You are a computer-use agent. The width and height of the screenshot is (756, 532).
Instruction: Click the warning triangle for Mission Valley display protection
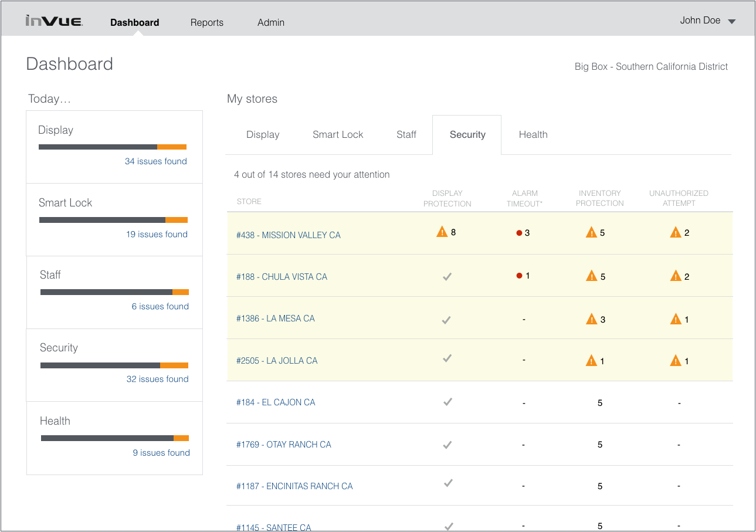[x=441, y=232]
